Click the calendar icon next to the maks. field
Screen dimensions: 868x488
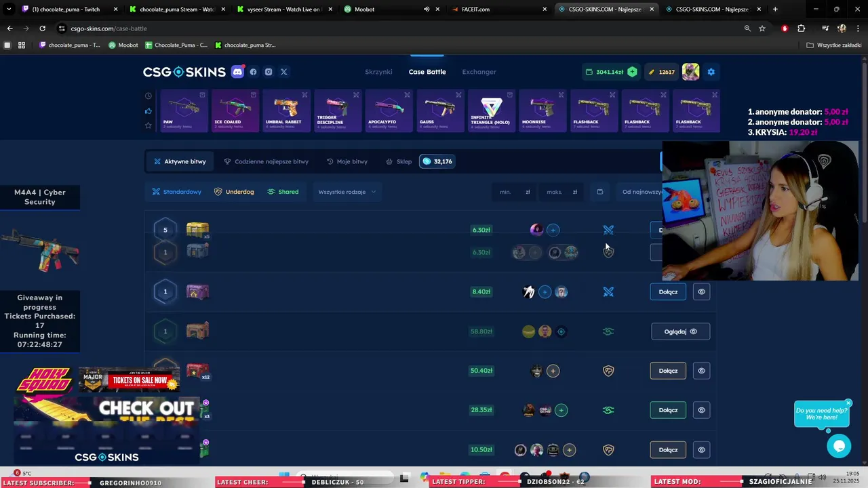click(x=599, y=192)
